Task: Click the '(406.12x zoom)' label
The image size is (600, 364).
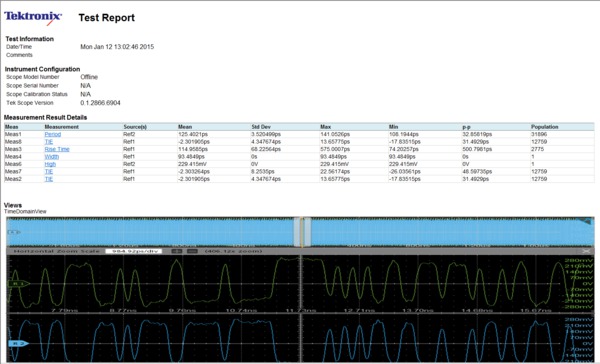Action: (x=234, y=251)
